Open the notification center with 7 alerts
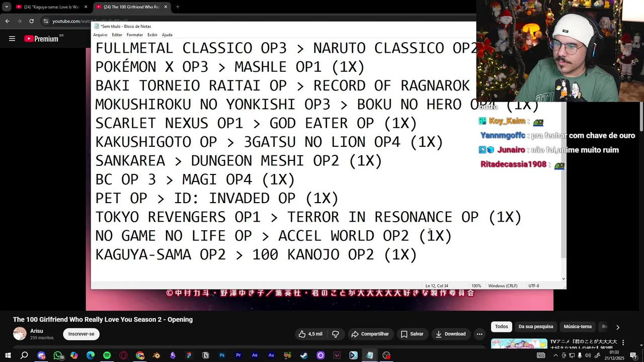The height and width of the screenshot is (362, 644). pos(633,355)
